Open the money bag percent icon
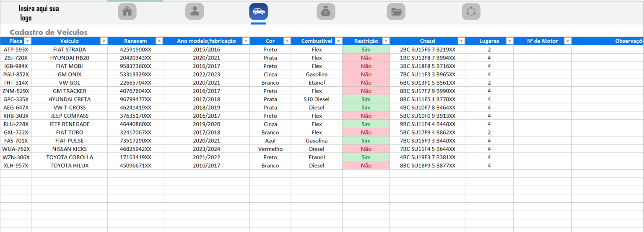644x232 pixels. point(326,12)
